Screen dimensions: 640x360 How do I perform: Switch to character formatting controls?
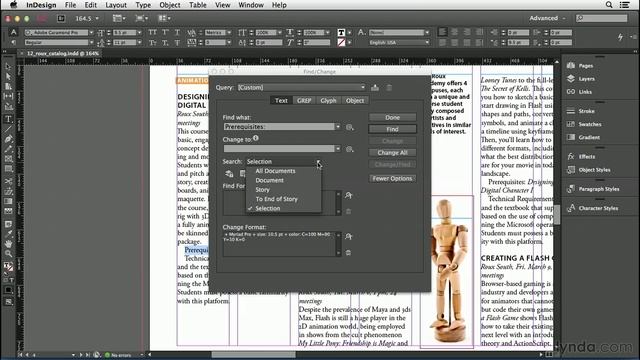[x=13, y=32]
